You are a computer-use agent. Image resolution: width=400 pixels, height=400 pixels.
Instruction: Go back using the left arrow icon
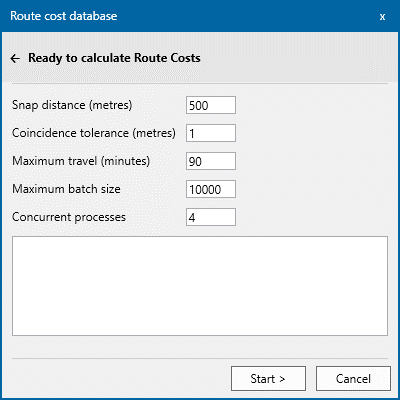15,59
